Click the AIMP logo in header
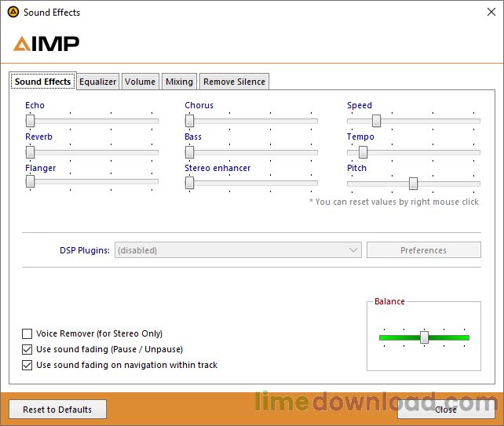Image resolution: width=504 pixels, height=426 pixels. (46, 44)
